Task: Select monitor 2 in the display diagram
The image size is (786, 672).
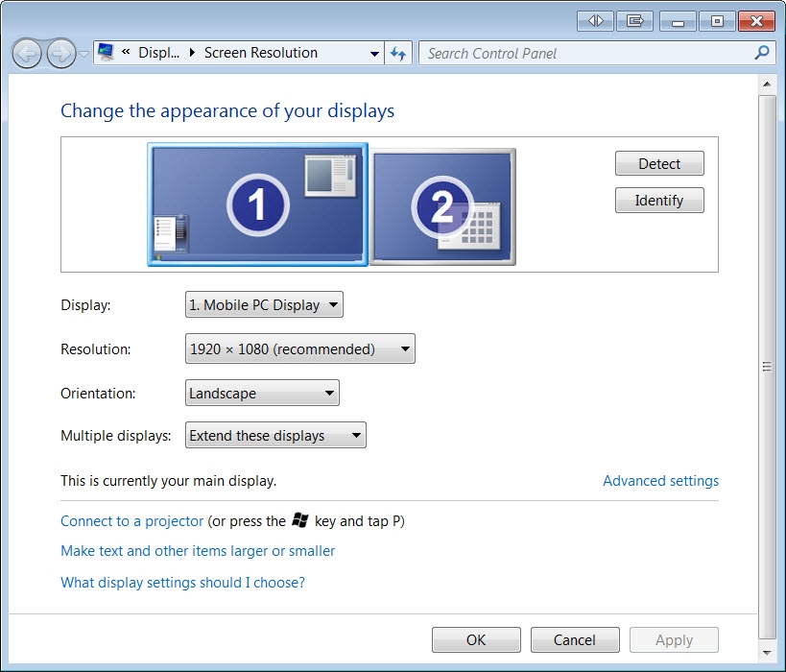Action: tap(442, 204)
